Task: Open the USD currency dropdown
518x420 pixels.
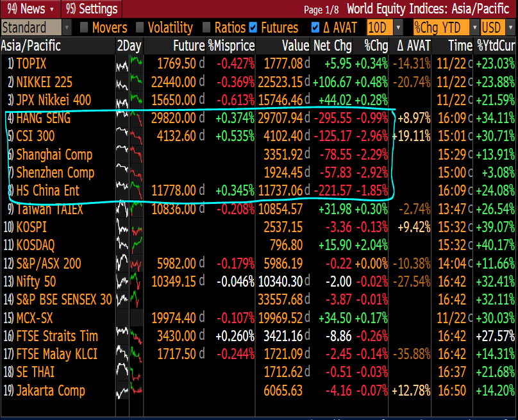Action: point(510,28)
